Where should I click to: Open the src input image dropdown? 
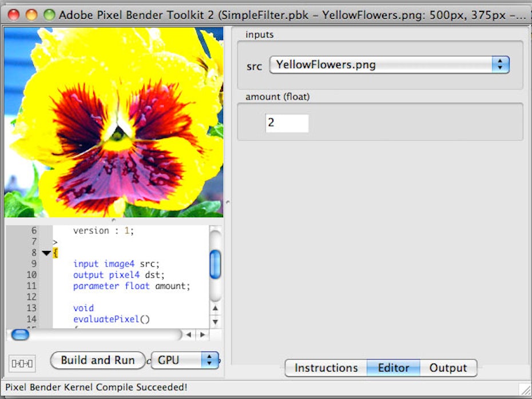point(389,65)
